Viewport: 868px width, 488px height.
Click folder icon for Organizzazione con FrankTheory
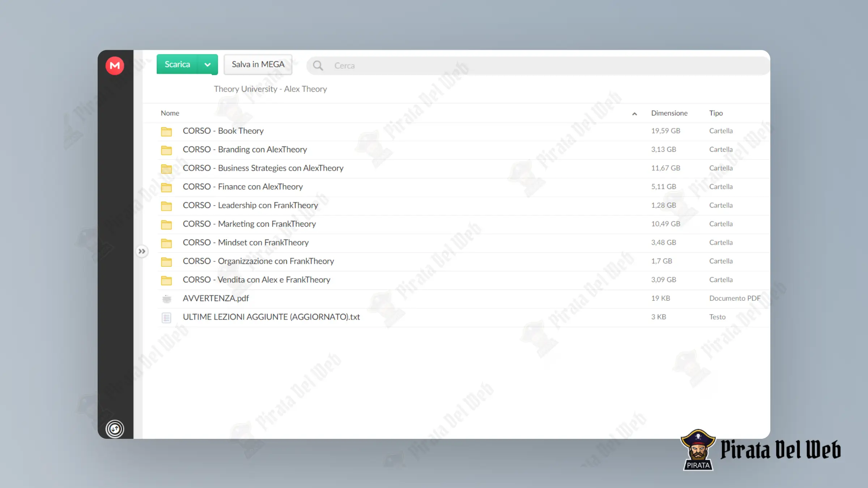166,262
